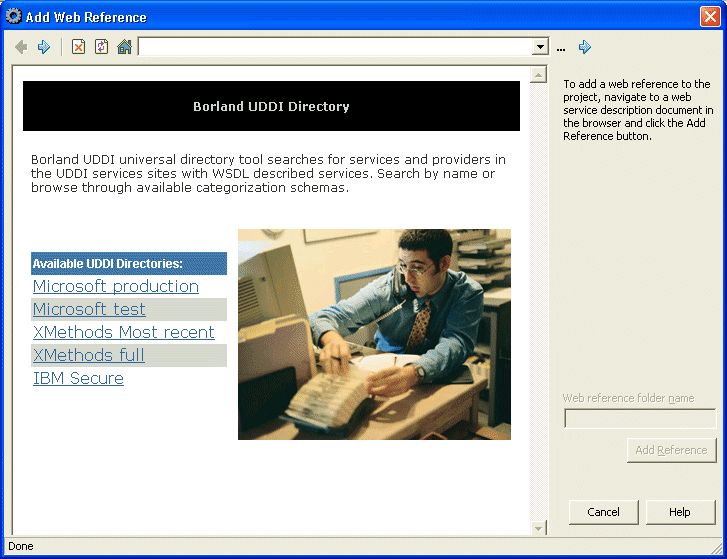Open the IBM Secure directory link

tap(78, 378)
